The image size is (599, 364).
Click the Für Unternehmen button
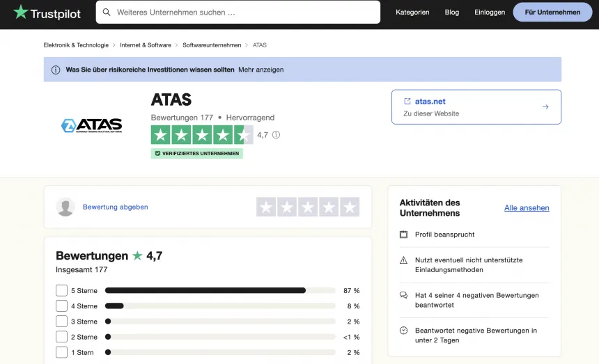pos(552,13)
